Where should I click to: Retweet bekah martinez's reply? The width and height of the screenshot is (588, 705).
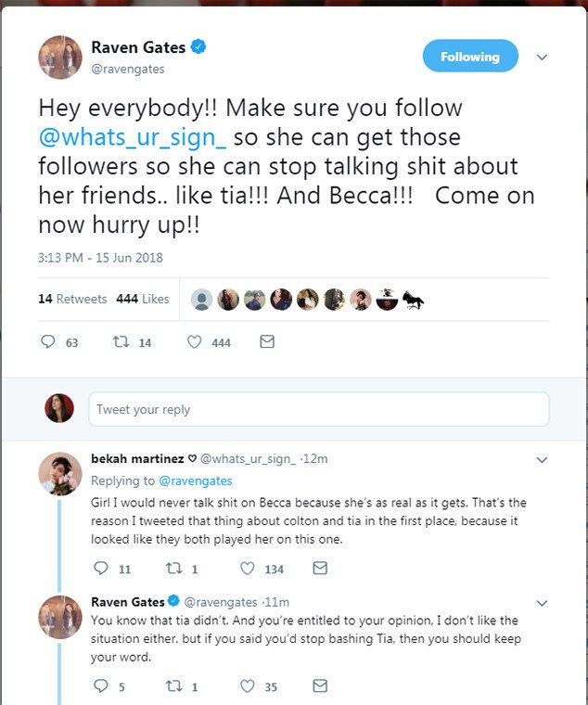click(173, 568)
